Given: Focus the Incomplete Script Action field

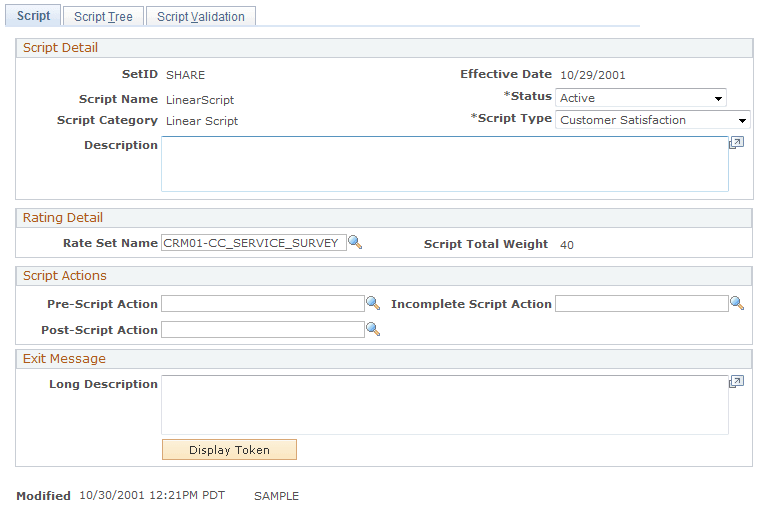Looking at the screenshot, I should (x=642, y=304).
